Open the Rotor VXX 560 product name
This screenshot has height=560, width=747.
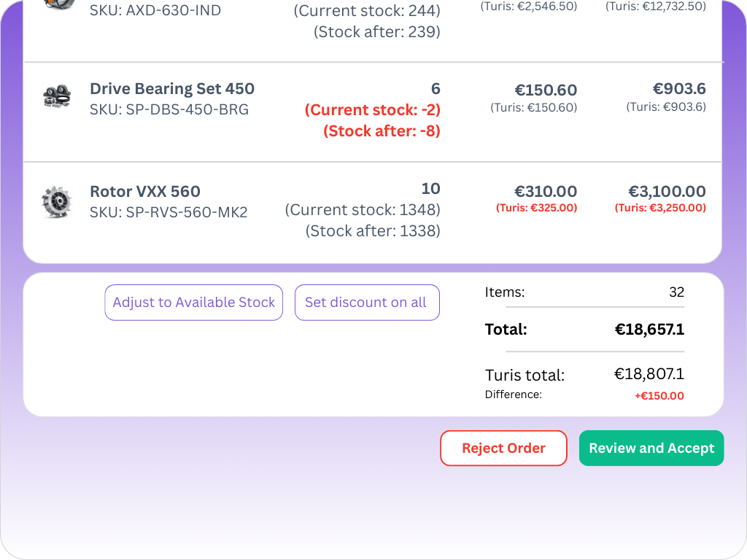click(144, 191)
